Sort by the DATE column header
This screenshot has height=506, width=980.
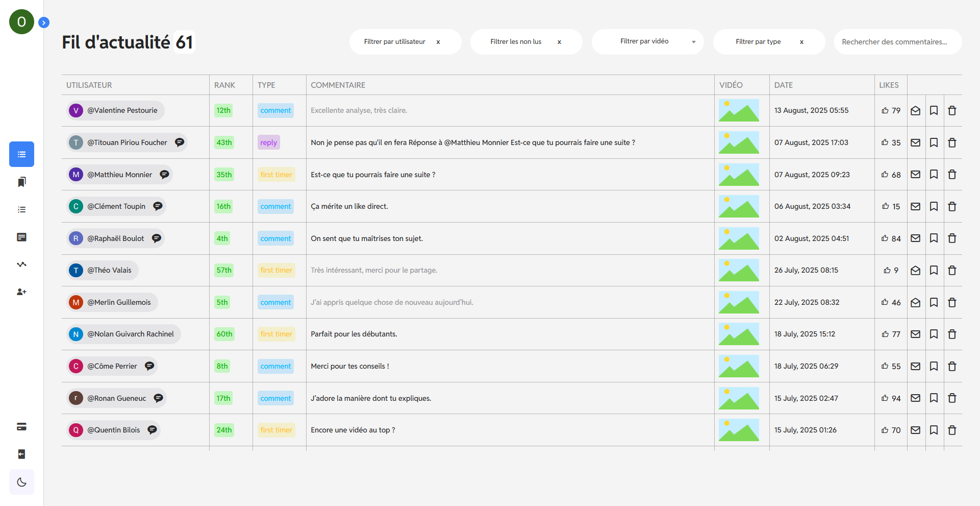(x=784, y=85)
